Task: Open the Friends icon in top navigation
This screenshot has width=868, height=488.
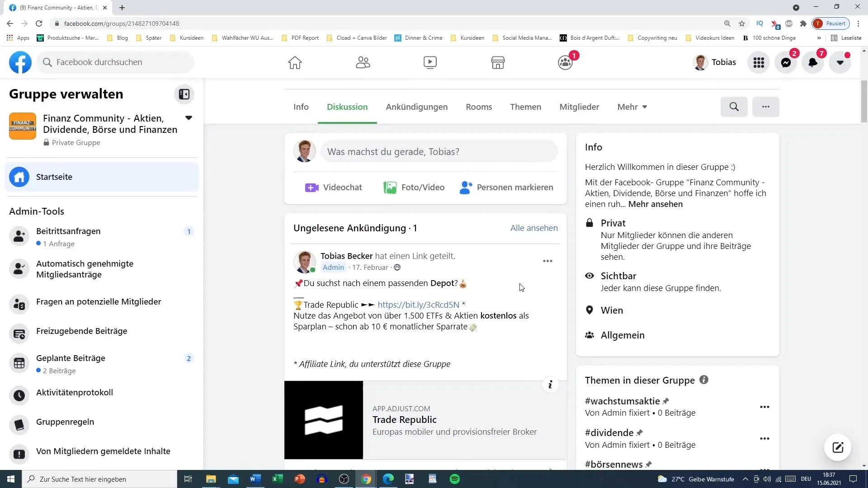Action: point(363,62)
